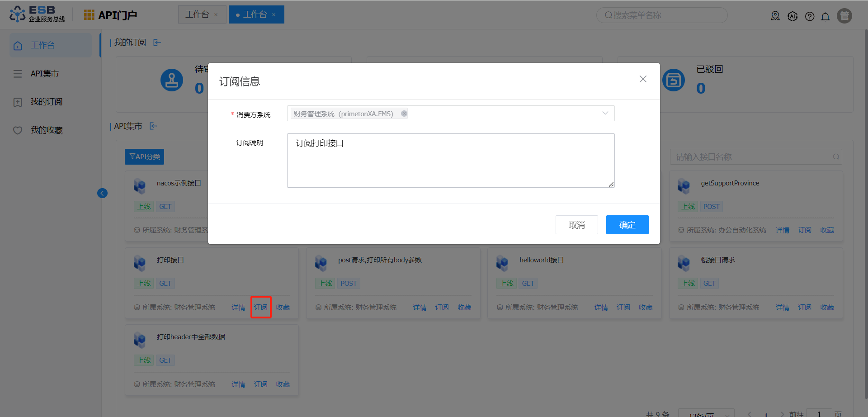This screenshot has width=868, height=417.
Task: Open the page size selector at bottom
Action: [705, 413]
